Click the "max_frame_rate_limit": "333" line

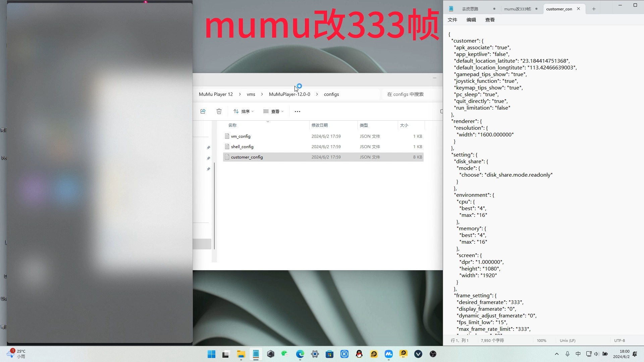click(494, 329)
